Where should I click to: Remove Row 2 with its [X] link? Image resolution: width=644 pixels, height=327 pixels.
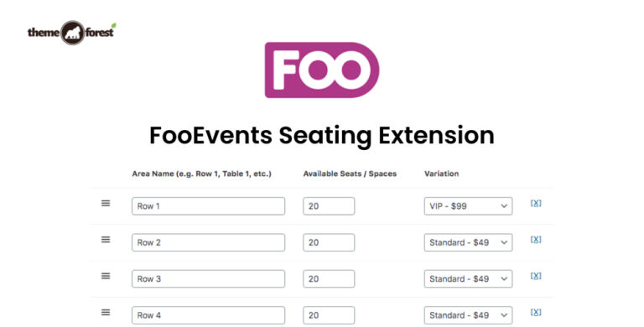[536, 239]
